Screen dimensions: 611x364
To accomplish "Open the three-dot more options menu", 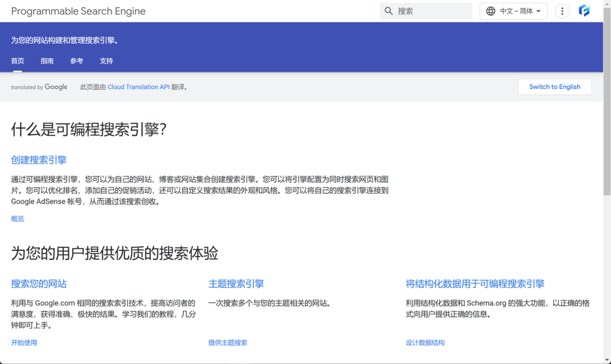I will 562,11.
